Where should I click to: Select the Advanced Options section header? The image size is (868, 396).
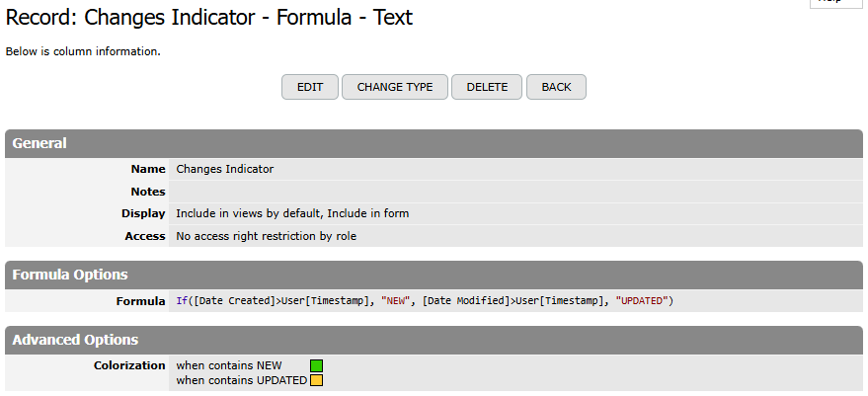click(x=75, y=340)
